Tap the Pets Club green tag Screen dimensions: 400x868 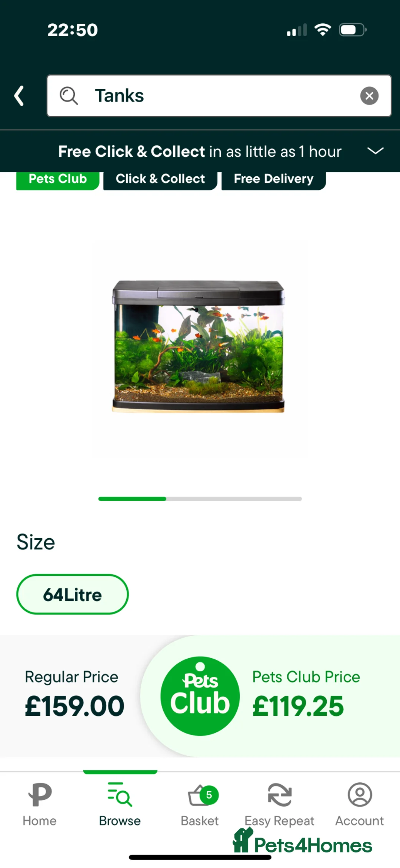click(57, 180)
